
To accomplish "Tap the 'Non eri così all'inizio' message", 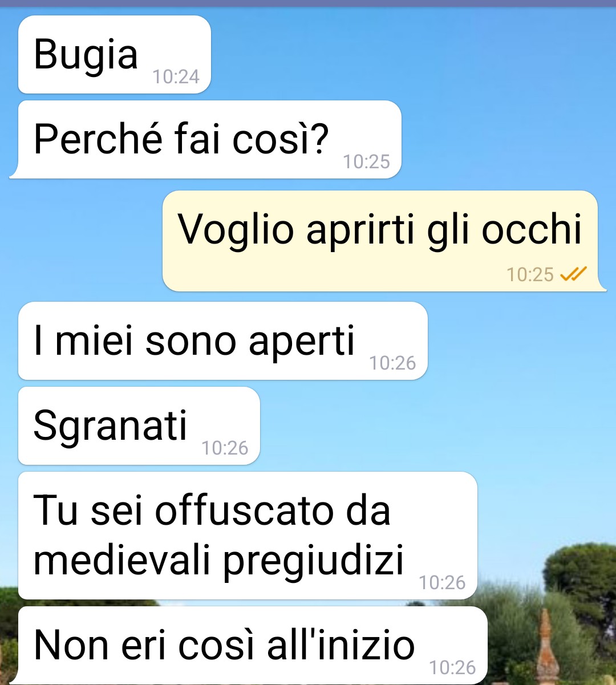I will (253, 646).
